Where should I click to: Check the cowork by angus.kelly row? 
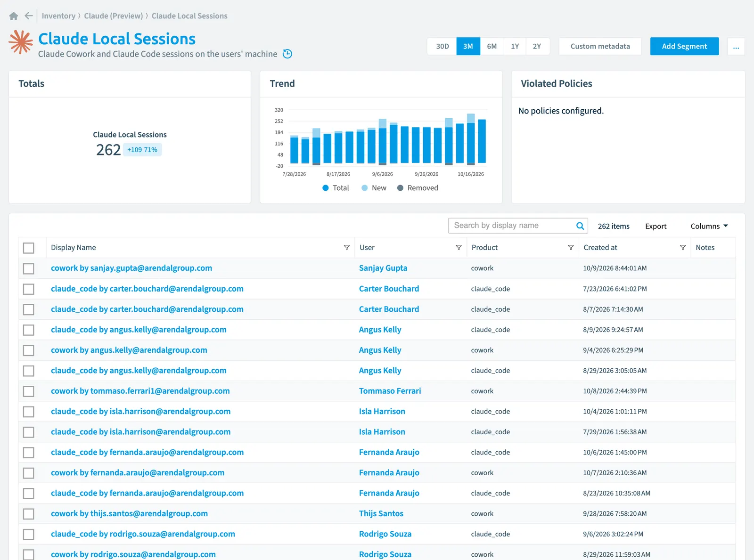pyautogui.click(x=29, y=350)
